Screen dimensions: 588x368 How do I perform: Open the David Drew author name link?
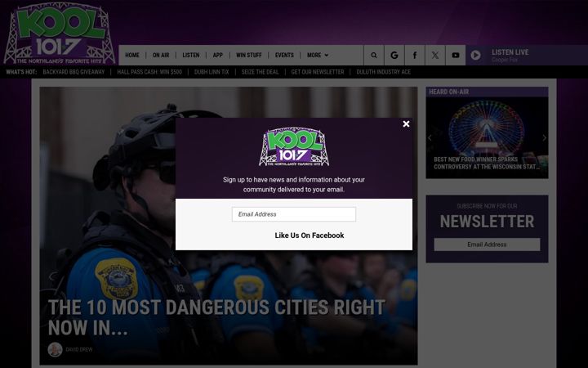[78, 350]
